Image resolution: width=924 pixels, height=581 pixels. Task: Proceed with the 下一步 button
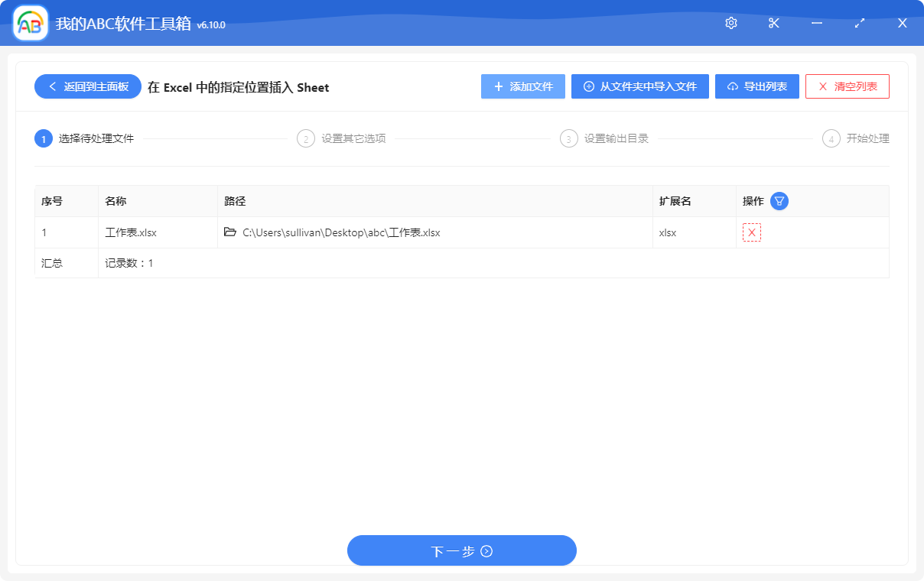pyautogui.click(x=462, y=550)
